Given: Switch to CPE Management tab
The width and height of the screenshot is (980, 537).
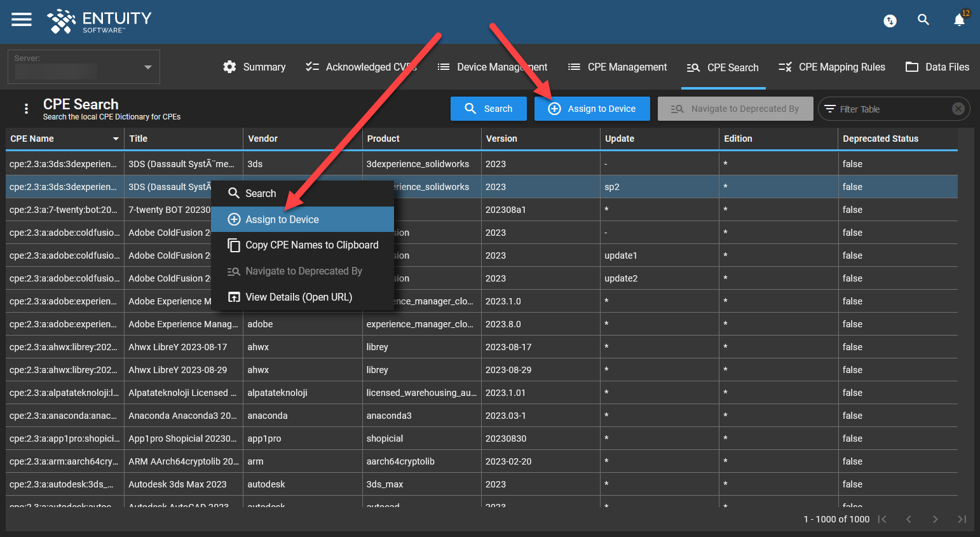Looking at the screenshot, I should click(617, 67).
